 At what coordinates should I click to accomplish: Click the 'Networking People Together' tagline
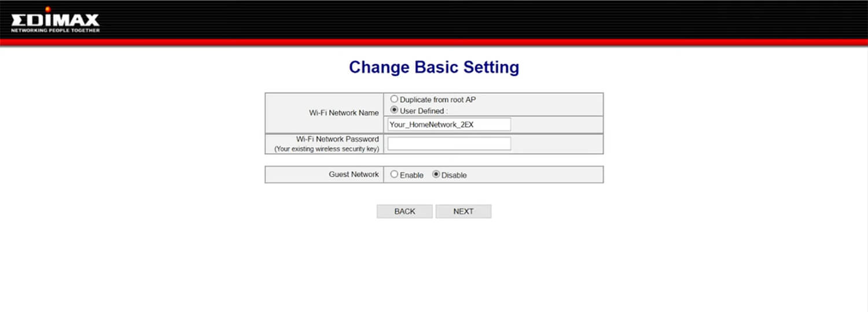tap(55, 31)
